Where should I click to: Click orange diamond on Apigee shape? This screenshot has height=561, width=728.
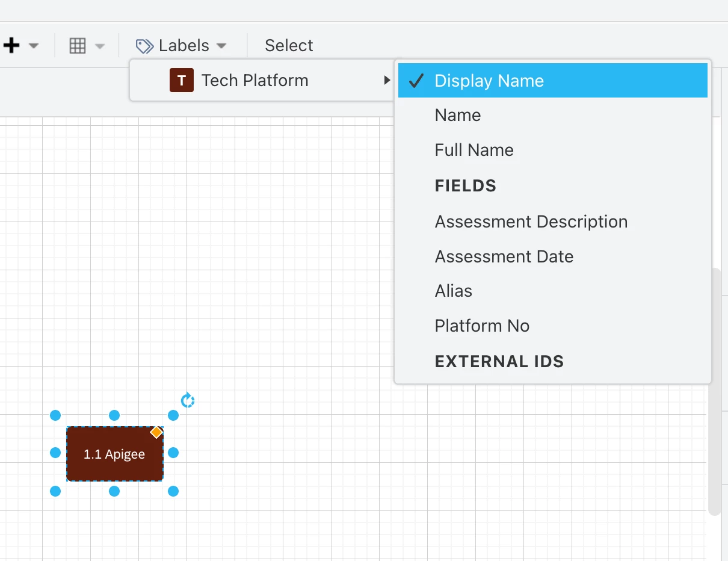tap(156, 432)
